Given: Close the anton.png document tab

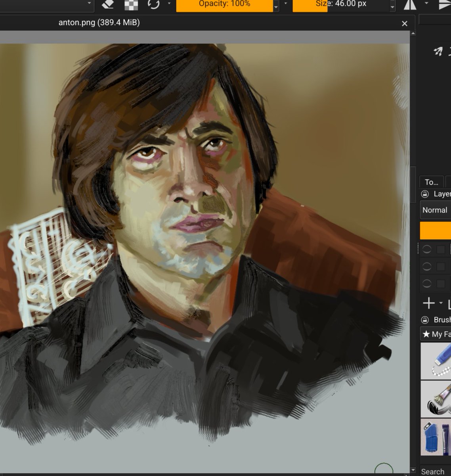Looking at the screenshot, I should coord(404,24).
